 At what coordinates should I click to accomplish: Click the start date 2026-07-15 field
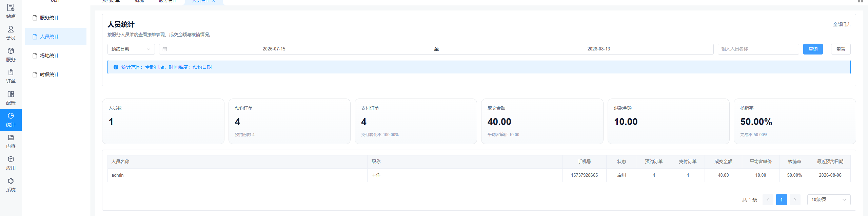click(274, 49)
